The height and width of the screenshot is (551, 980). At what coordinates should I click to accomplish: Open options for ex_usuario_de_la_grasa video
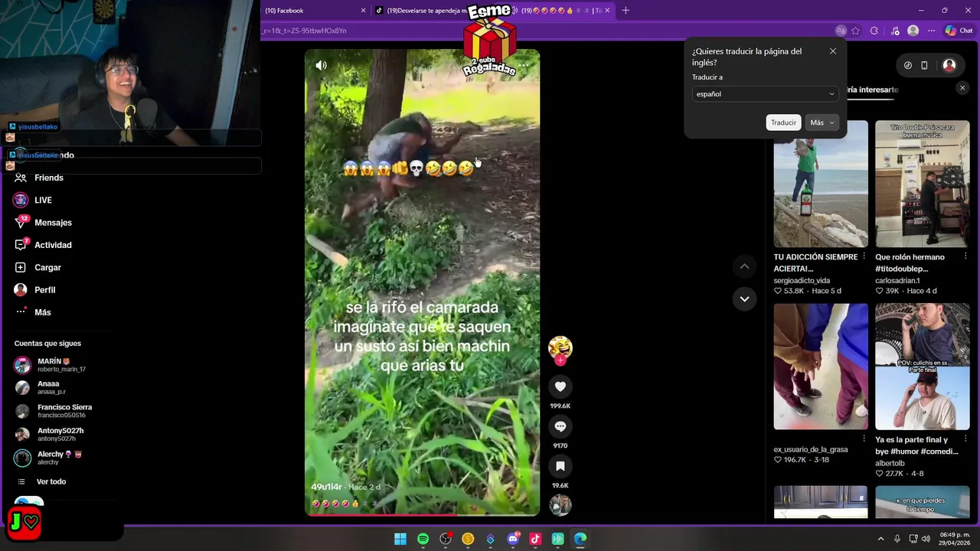click(864, 439)
